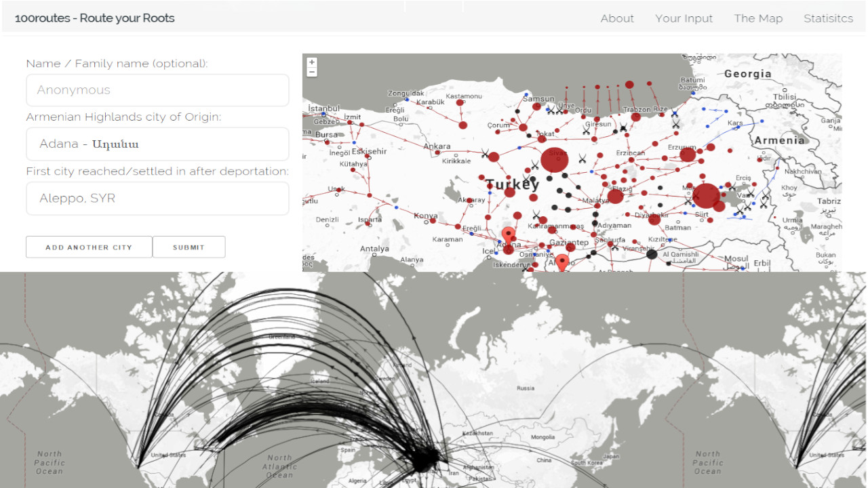View the Statisitcs page

coord(828,18)
